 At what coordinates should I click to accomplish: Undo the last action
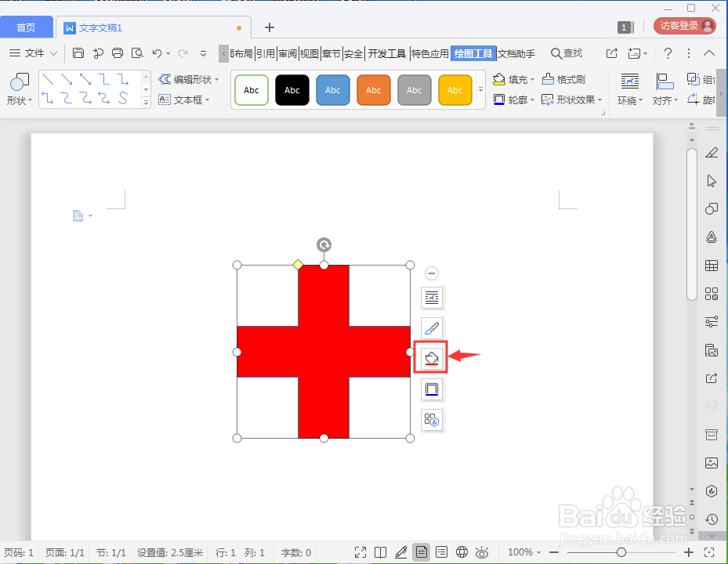157,53
